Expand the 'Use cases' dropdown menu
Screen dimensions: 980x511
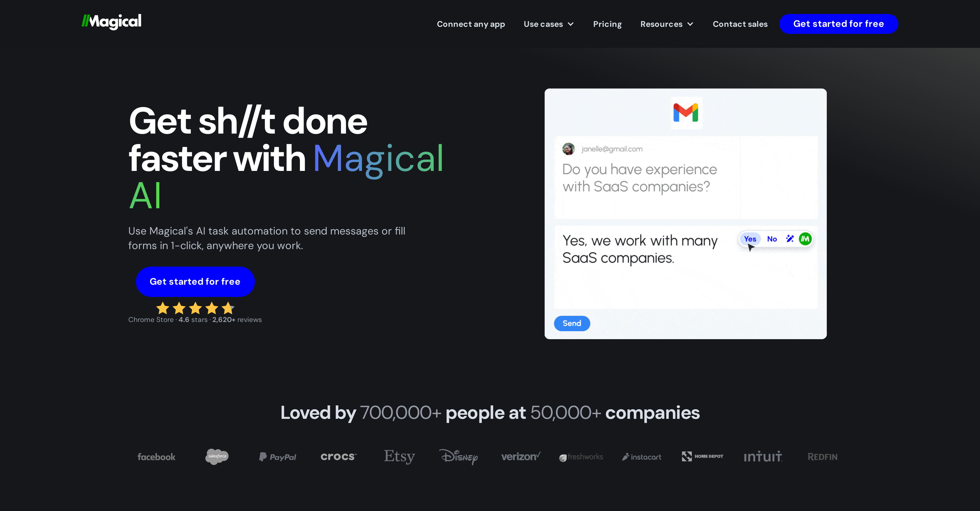click(x=549, y=24)
